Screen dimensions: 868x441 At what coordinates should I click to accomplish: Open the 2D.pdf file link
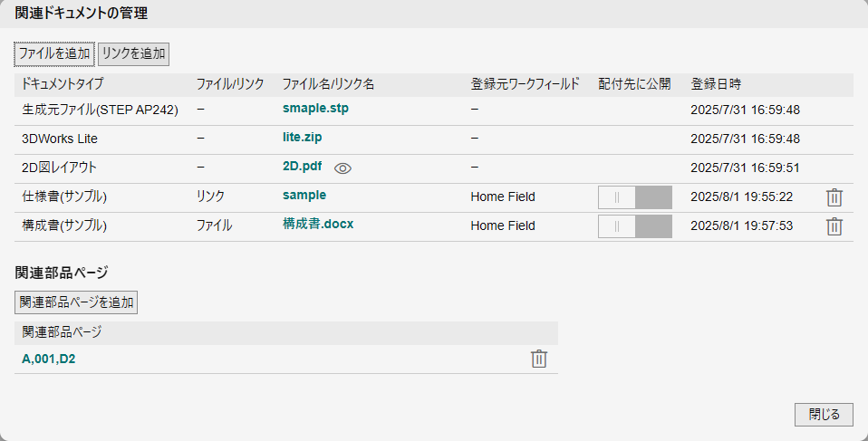pos(302,167)
